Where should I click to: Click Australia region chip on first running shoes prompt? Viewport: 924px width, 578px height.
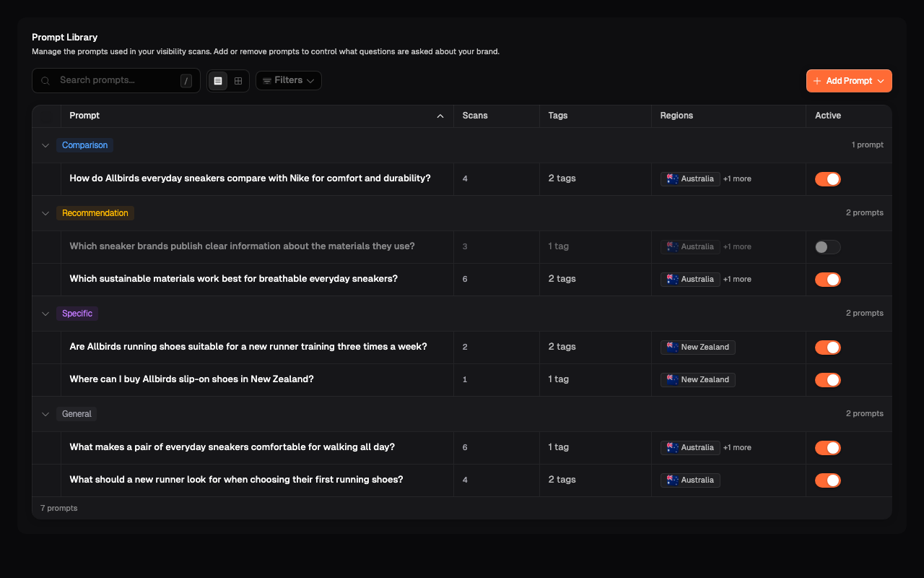(x=690, y=480)
